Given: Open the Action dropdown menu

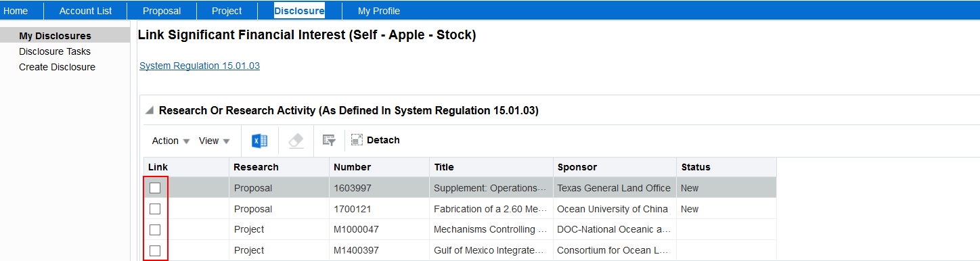Looking at the screenshot, I should (171, 141).
